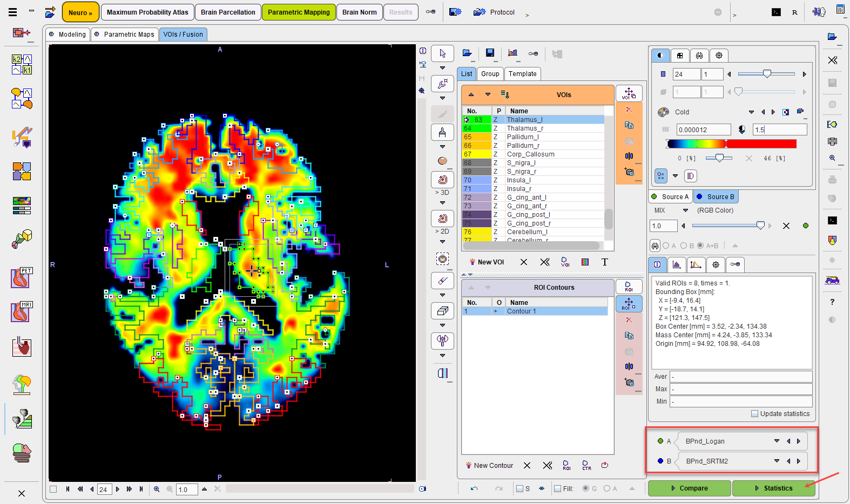
Task: Open the BPnd_SRTM2 image B dropdown
Action: tap(777, 461)
